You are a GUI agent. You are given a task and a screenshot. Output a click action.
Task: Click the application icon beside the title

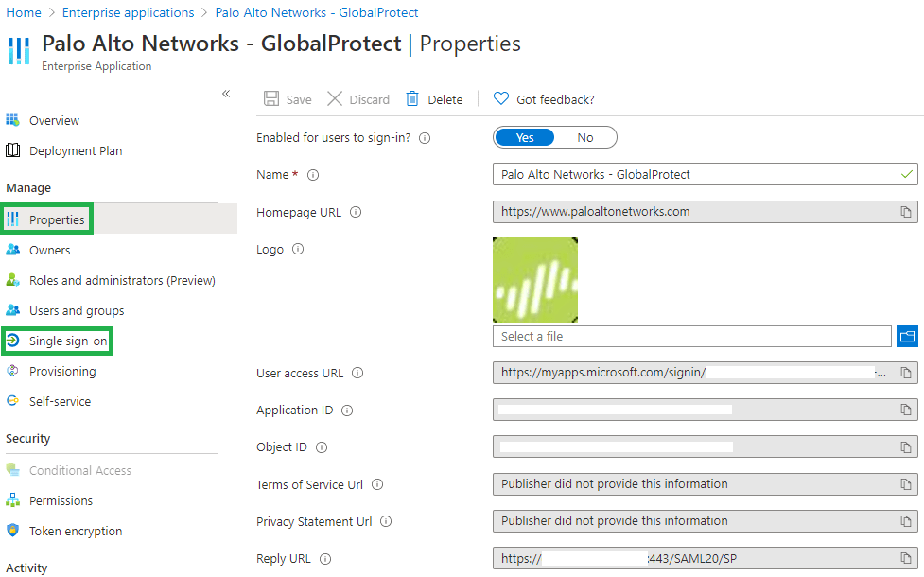coord(19,50)
